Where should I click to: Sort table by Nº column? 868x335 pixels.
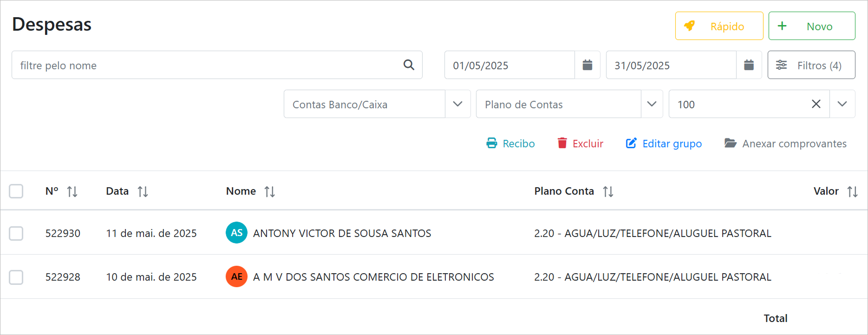(72, 191)
